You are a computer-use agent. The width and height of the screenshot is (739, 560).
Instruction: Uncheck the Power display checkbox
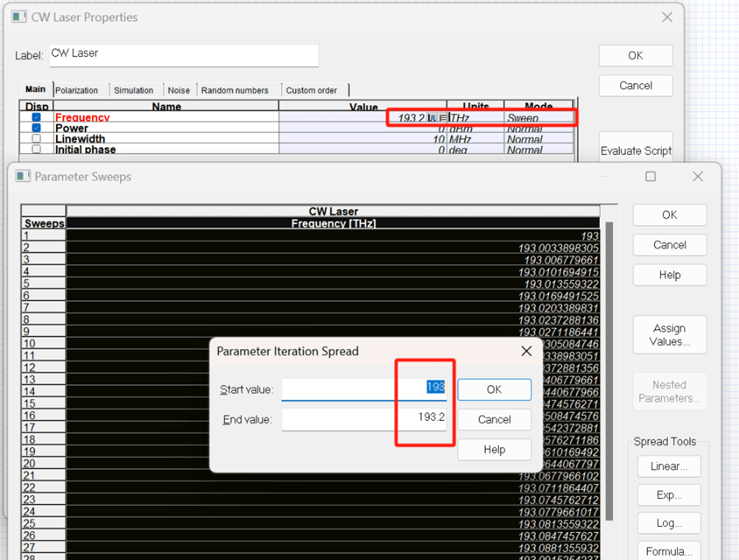36,128
